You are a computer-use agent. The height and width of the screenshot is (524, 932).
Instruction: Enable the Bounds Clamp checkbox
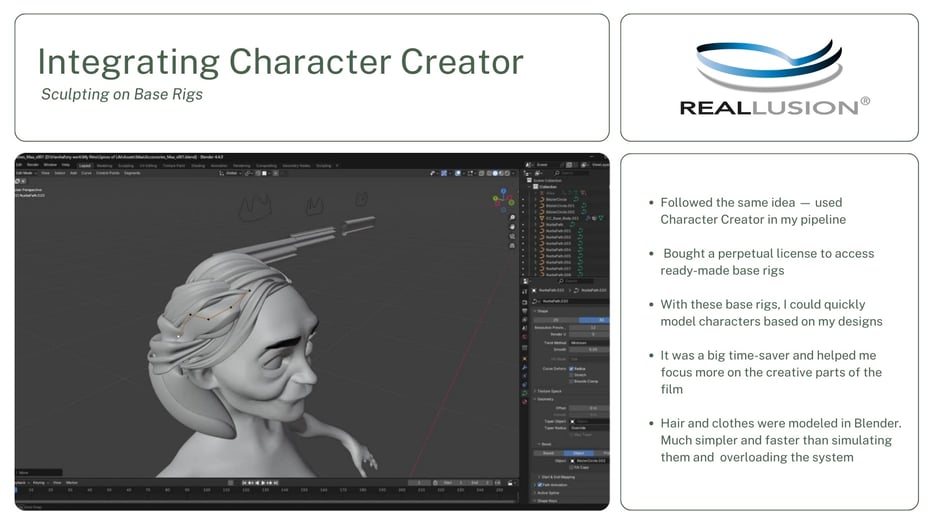[x=571, y=381]
